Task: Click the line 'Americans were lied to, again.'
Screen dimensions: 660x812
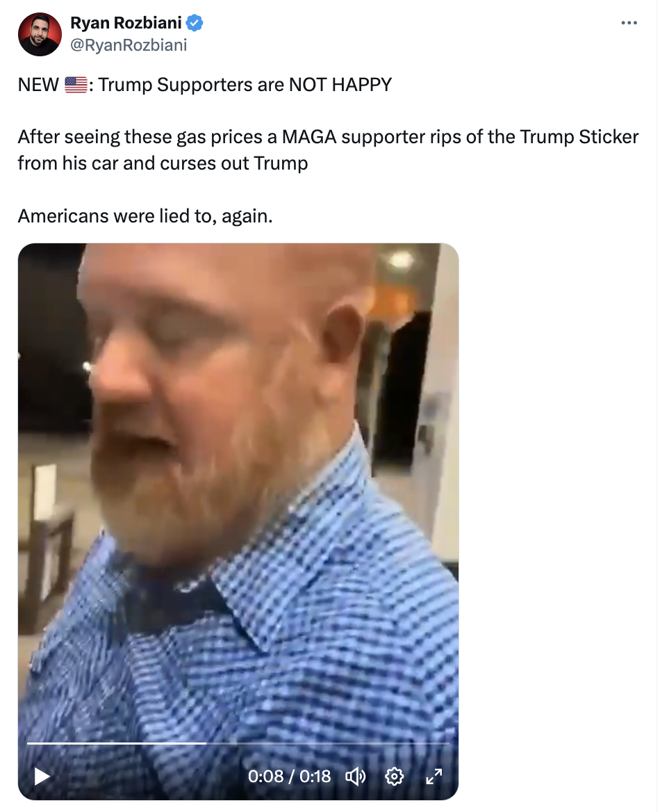Action: pos(145,216)
